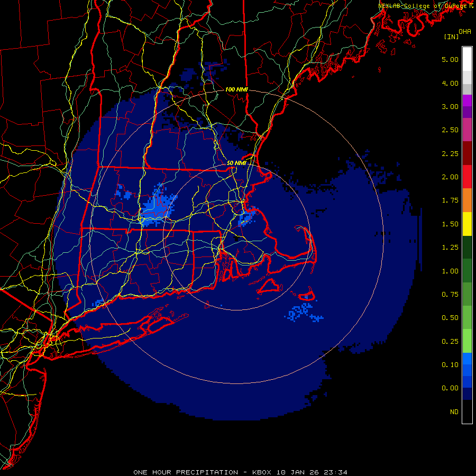Click the 100 NMI range ring label
476x476 pixels.
236,89
